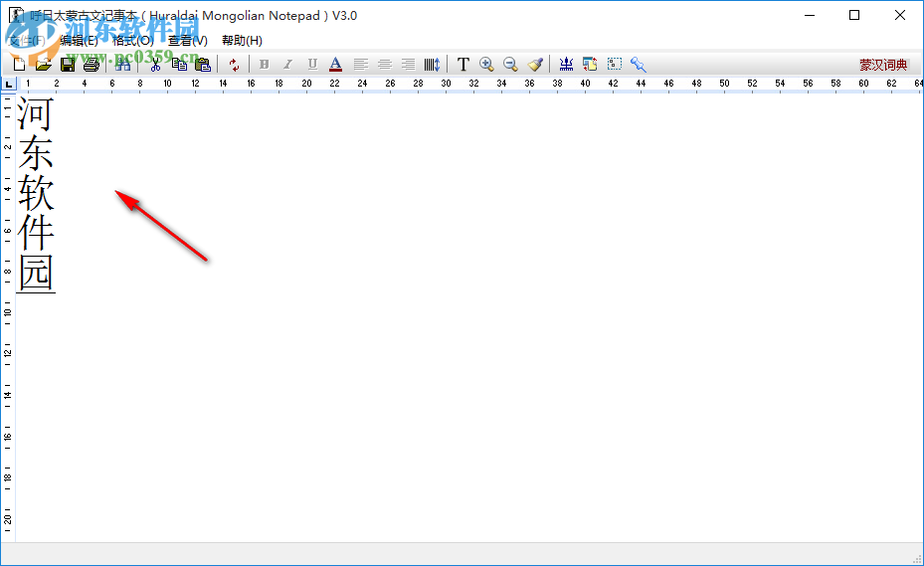This screenshot has width=924, height=566.
Task: Paste clipboard contents via paste icon
Action: [203, 65]
